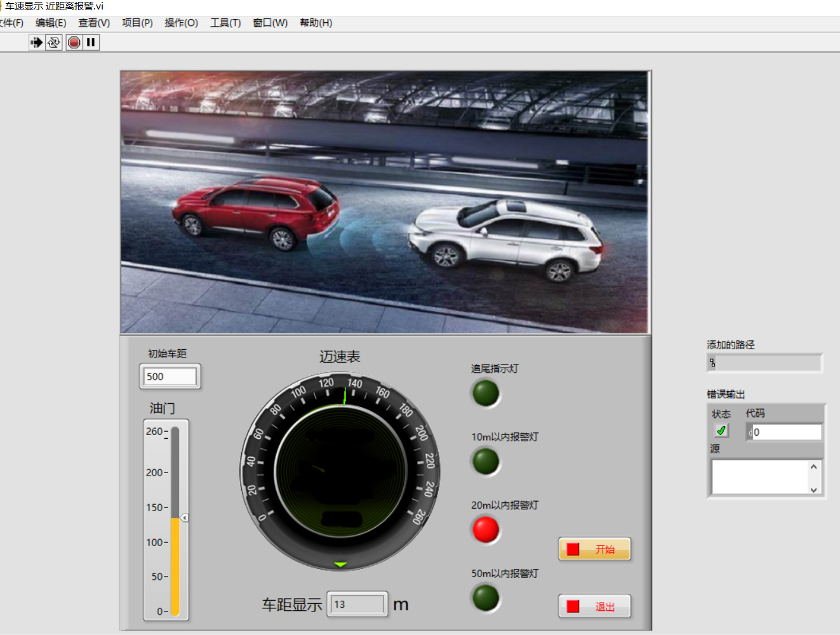Open the 窗口(W) menu
Viewport: 840px width, 635px height.
pos(270,23)
